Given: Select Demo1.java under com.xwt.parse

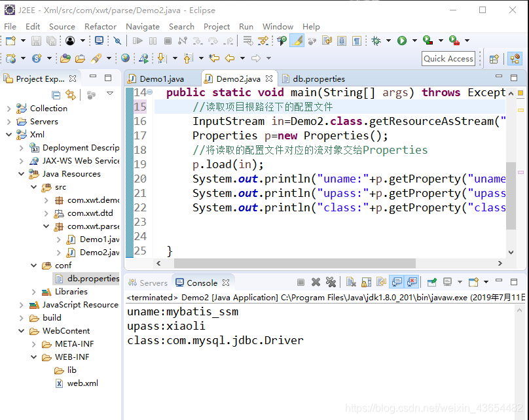Looking at the screenshot, I should pyautogui.click(x=100, y=239).
